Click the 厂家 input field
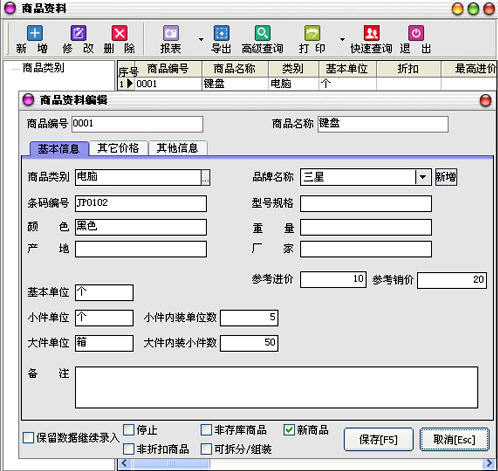The height and width of the screenshot is (471, 498). (366, 249)
